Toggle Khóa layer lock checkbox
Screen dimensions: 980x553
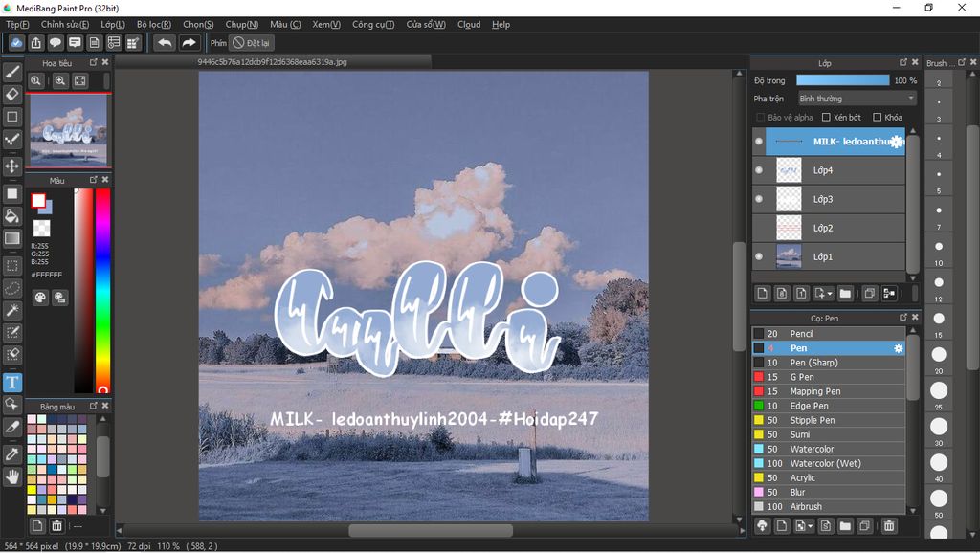coord(877,118)
